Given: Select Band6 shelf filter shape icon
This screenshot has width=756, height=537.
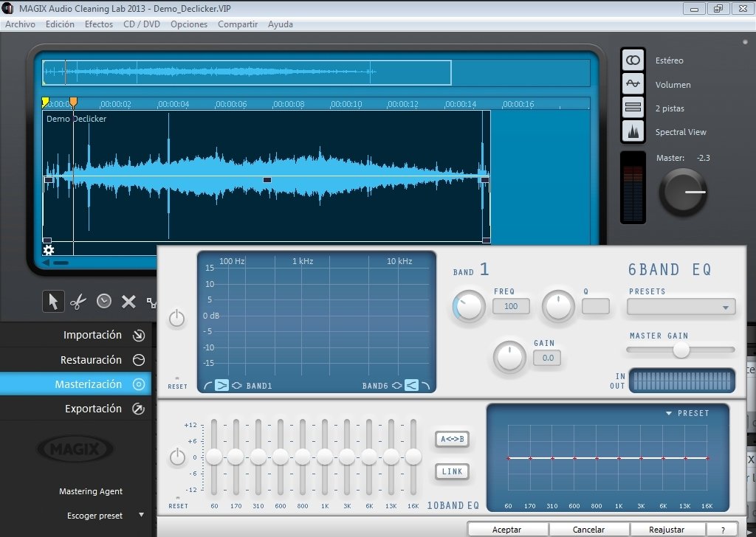Looking at the screenshot, I should click(411, 385).
